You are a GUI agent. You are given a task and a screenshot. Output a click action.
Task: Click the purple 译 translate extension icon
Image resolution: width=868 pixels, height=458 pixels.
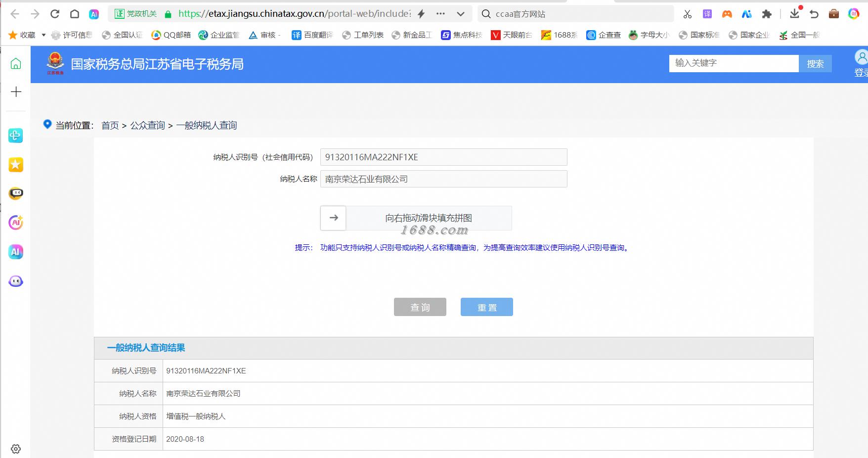[707, 14]
